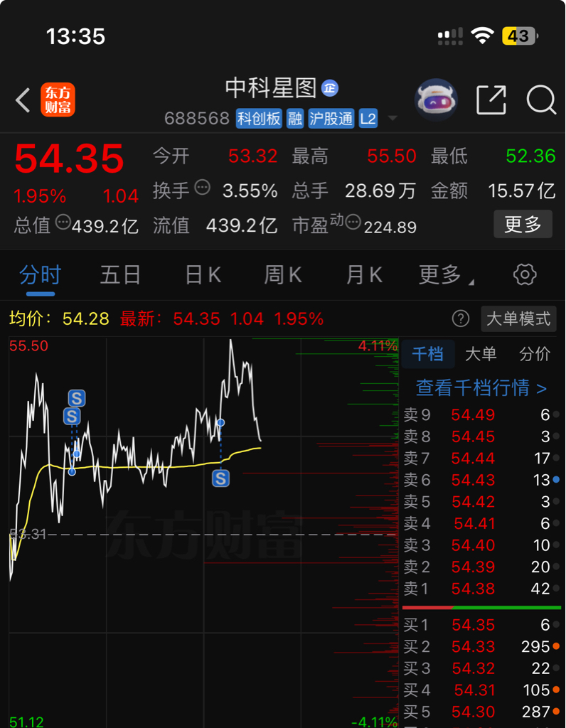The height and width of the screenshot is (728, 566).
Task: Tap the stock name 中科星图
Action: click(271, 87)
